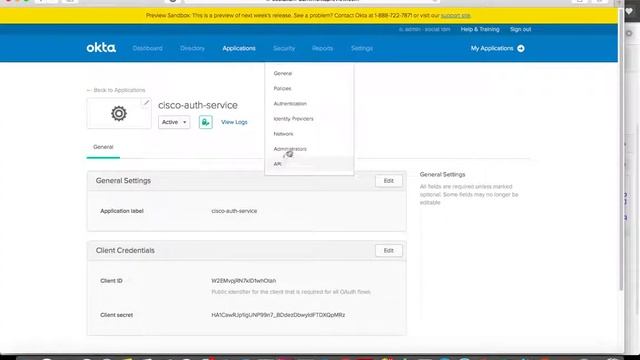Click Edit in Client Credentials section

click(x=389, y=251)
